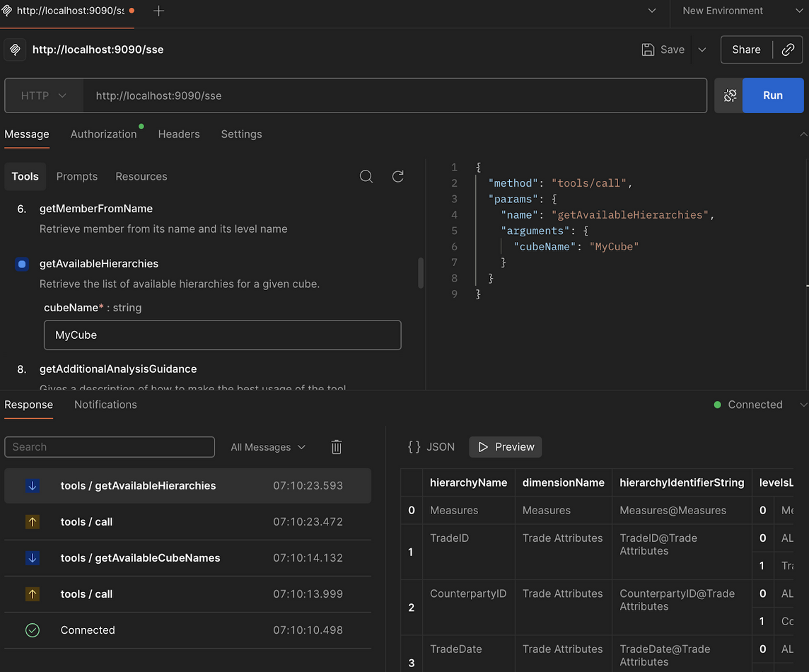Click incoming arrow icon for getAvailableCubeNames message
Screen dimensions: 809x672
point(33,558)
